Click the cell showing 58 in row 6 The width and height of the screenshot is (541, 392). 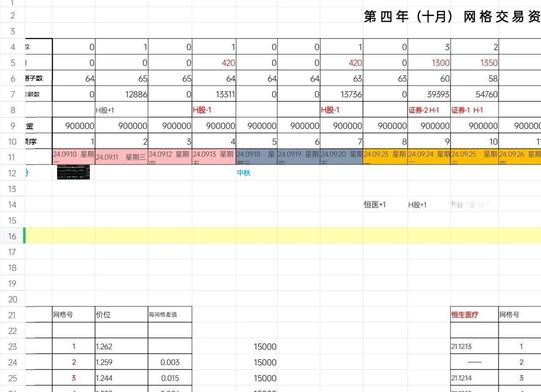[475, 79]
